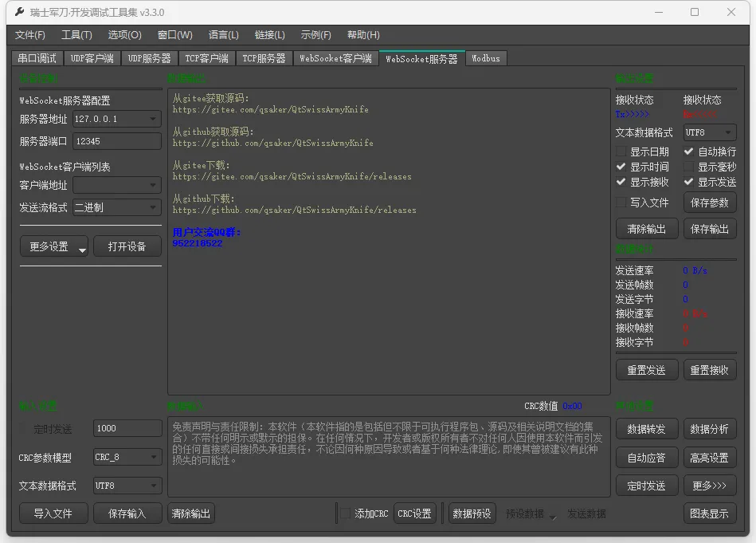Switch to the WebSocket客户端 tab
Screen dimensions: 756x543
[x=335, y=58]
